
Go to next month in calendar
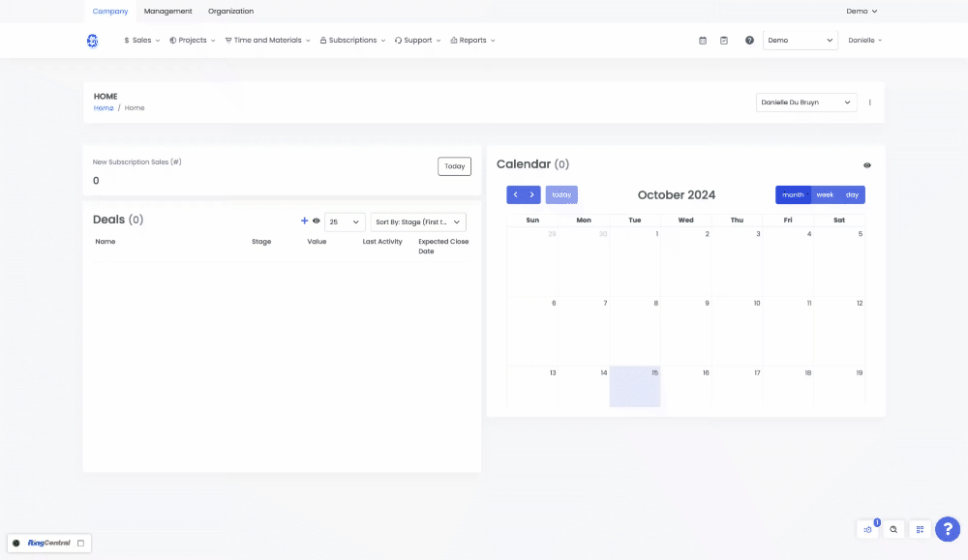(531, 195)
